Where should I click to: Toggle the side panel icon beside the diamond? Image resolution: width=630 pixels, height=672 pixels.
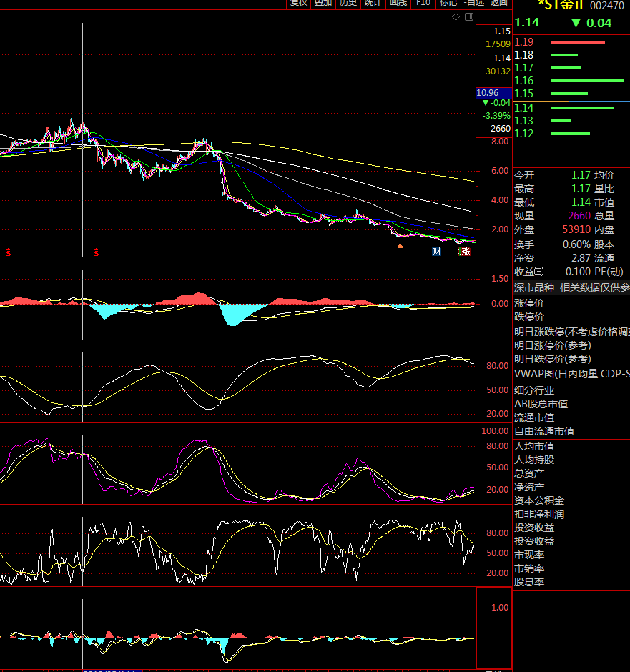(x=469, y=16)
